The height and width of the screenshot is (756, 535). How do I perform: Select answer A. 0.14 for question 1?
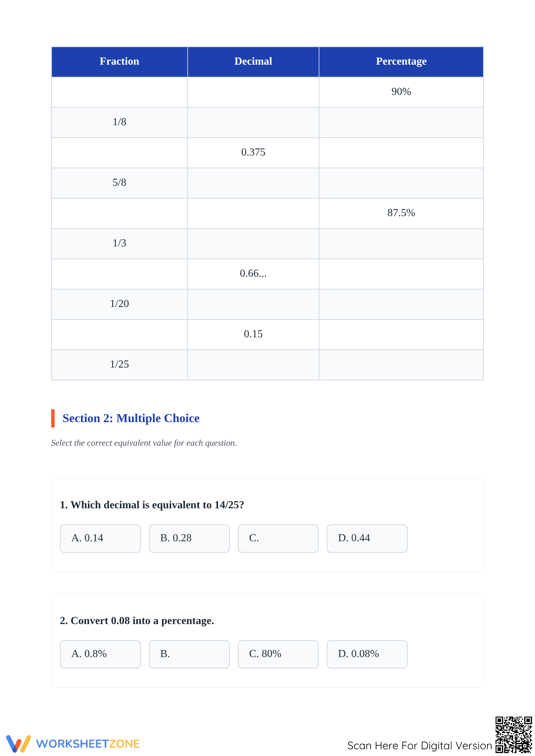tap(100, 538)
